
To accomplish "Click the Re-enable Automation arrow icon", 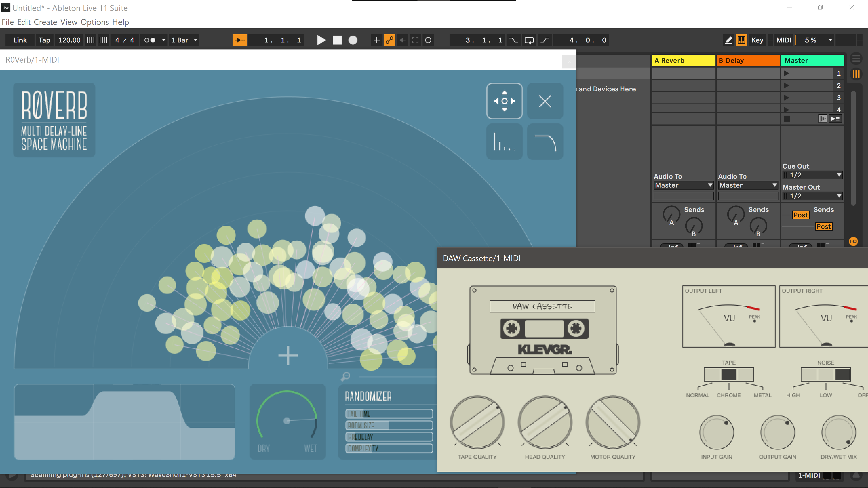I will [402, 40].
